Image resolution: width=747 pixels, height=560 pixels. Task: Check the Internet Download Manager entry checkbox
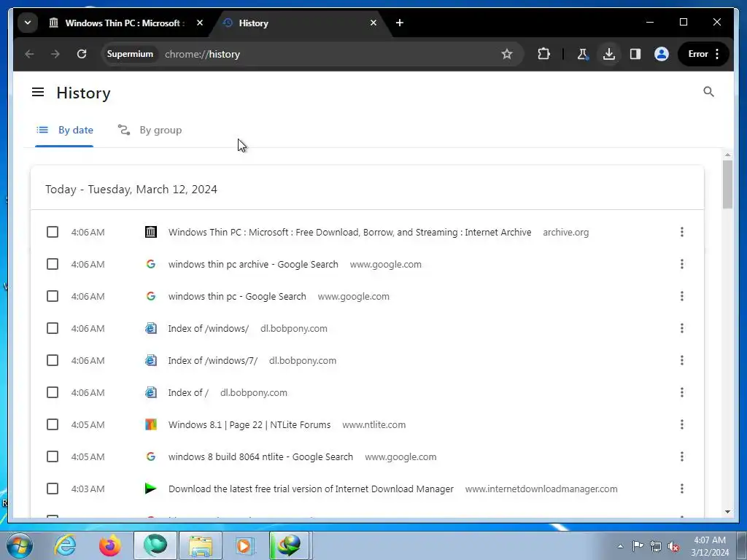(x=53, y=489)
